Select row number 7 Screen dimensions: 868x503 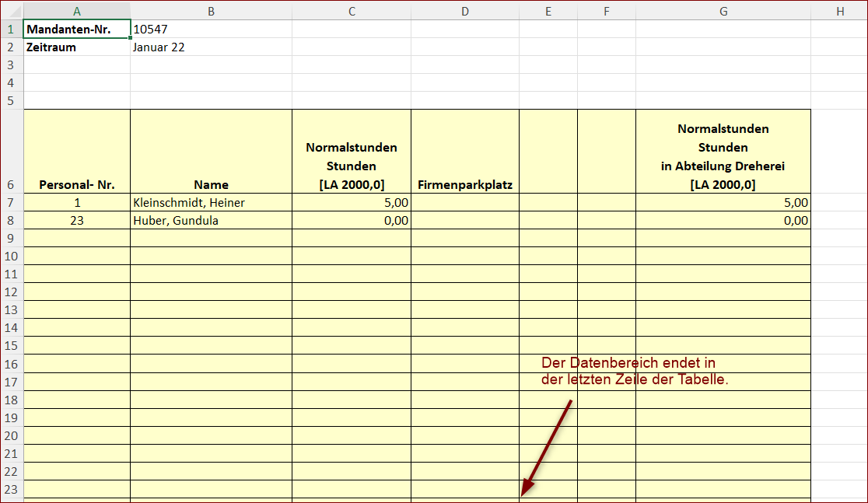click(x=12, y=202)
